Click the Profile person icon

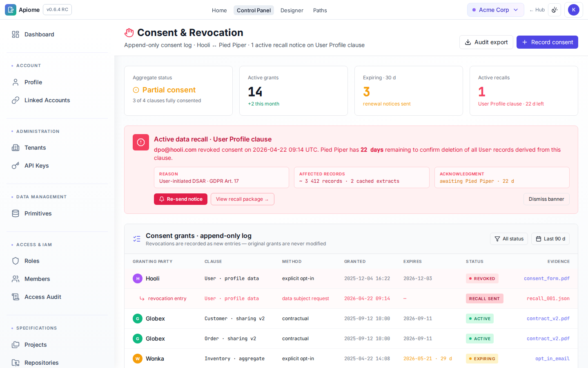pyautogui.click(x=16, y=82)
